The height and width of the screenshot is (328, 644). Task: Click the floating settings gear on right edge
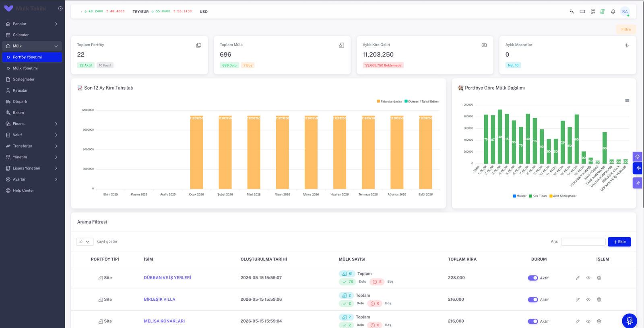point(638,156)
